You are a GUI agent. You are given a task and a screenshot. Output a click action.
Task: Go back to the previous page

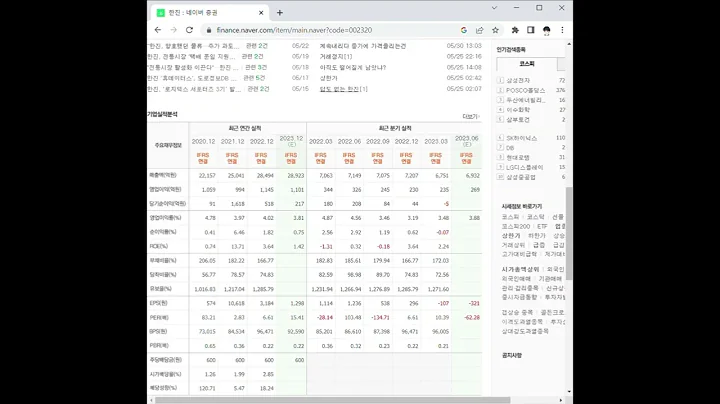(x=158, y=30)
